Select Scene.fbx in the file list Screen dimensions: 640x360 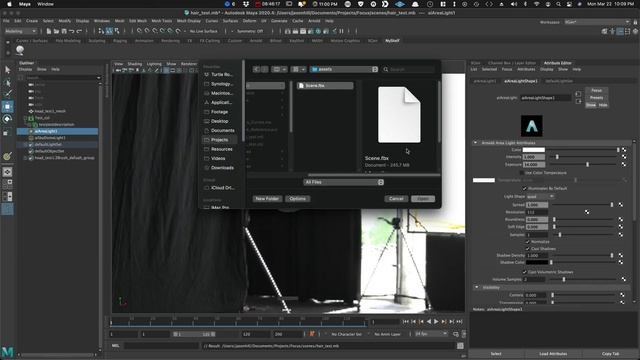[325, 86]
